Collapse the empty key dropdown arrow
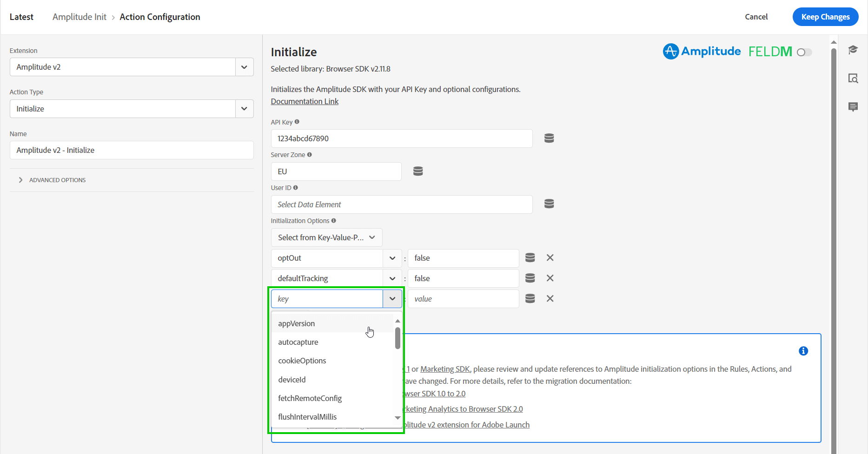The height and width of the screenshot is (454, 868). (x=392, y=299)
